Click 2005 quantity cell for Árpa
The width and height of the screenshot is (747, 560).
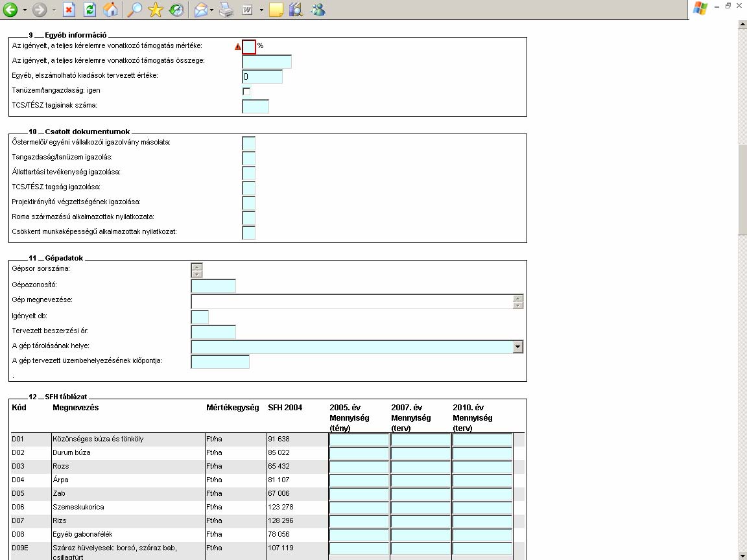point(359,480)
